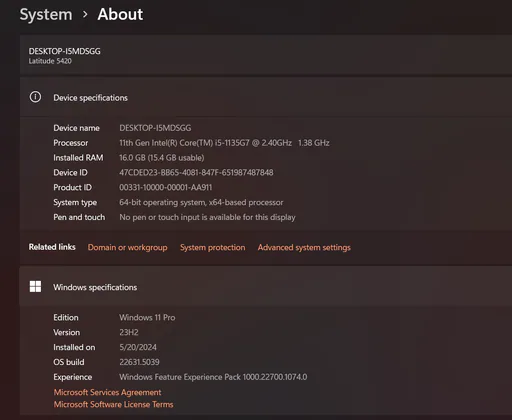This screenshot has width=512, height=420.
Task: Click the Windows 11 Pro edition text
Action: point(147,317)
